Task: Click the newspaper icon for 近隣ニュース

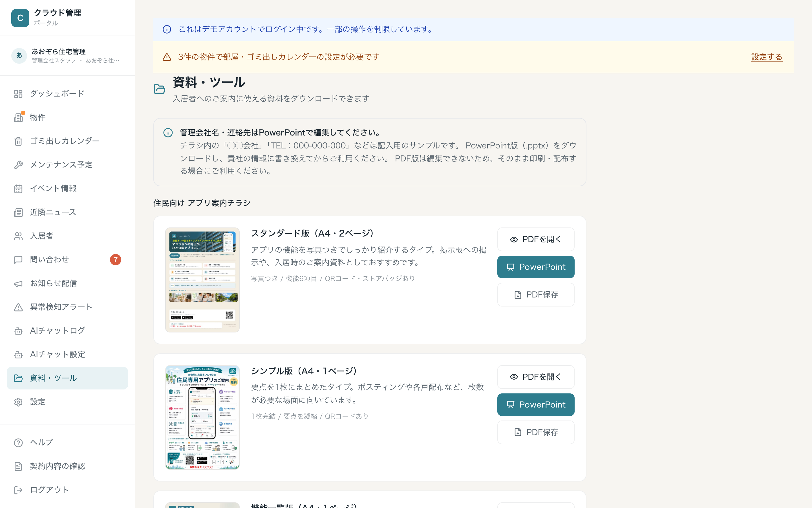Action: (18, 212)
